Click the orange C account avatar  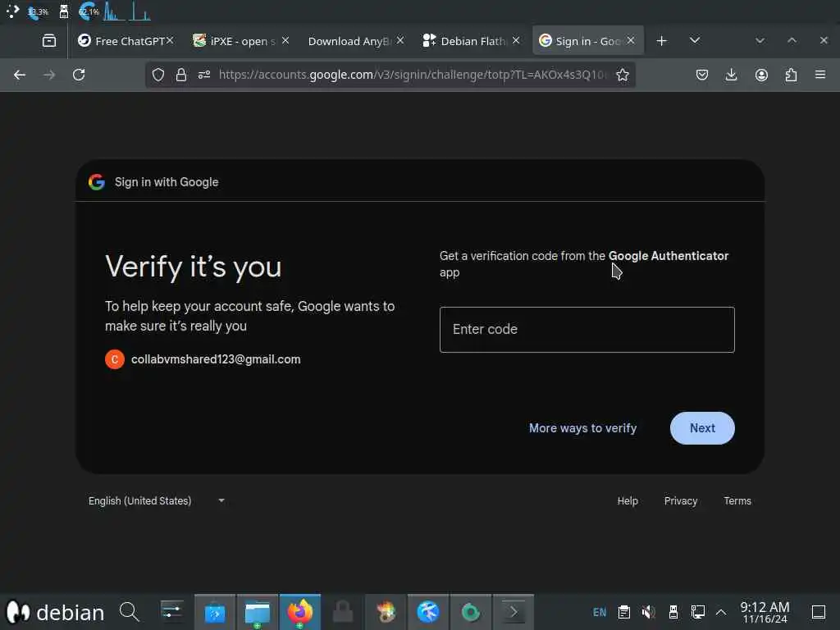(x=115, y=359)
